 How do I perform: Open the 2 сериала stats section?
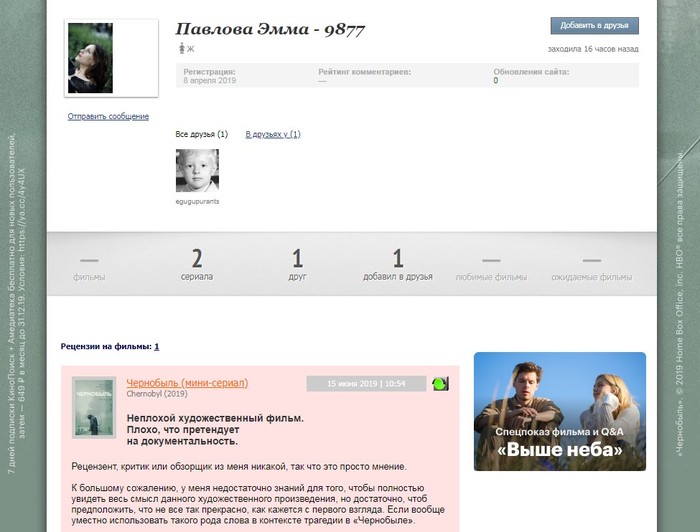coord(197,265)
